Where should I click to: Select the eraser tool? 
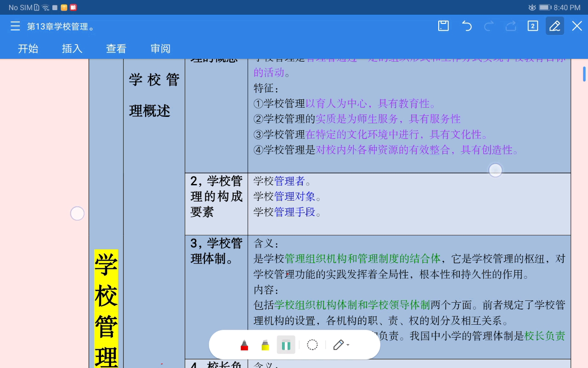point(286,345)
